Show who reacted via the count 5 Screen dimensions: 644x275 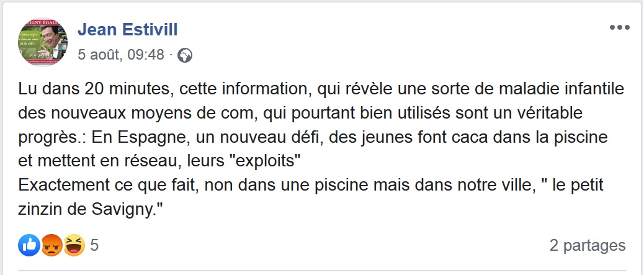tap(94, 246)
